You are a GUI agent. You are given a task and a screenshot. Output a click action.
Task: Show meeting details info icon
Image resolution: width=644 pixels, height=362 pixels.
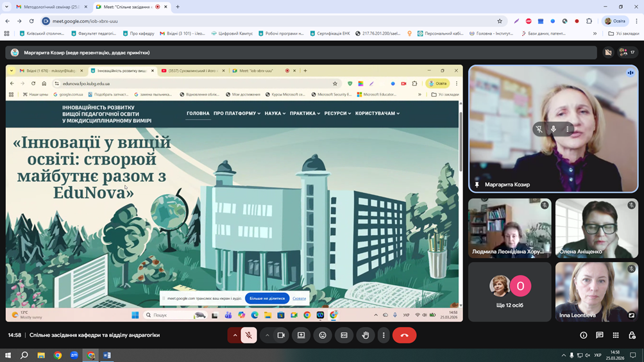pos(583,335)
